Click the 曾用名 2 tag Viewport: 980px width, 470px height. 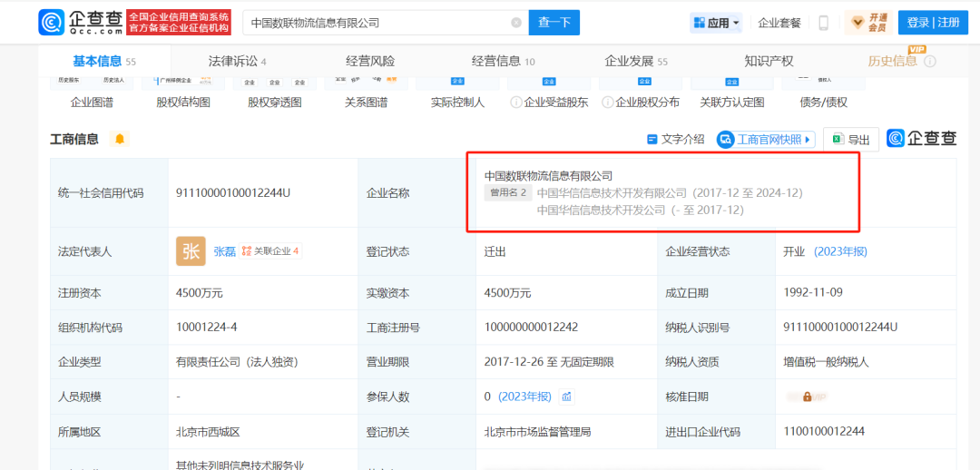[x=509, y=192]
